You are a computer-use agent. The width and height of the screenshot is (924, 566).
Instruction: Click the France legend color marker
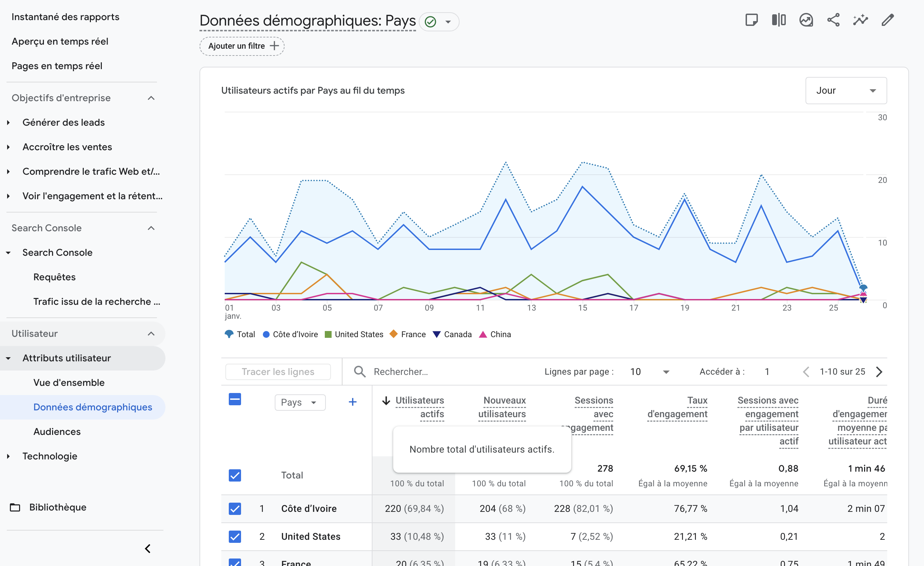coord(393,334)
